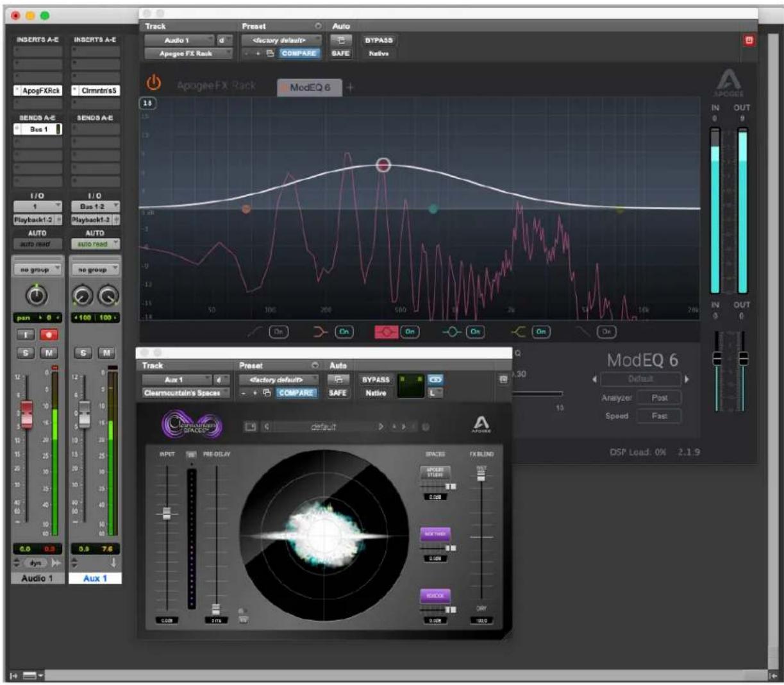Click ModEQ 6 previous preset arrow

(x=594, y=379)
